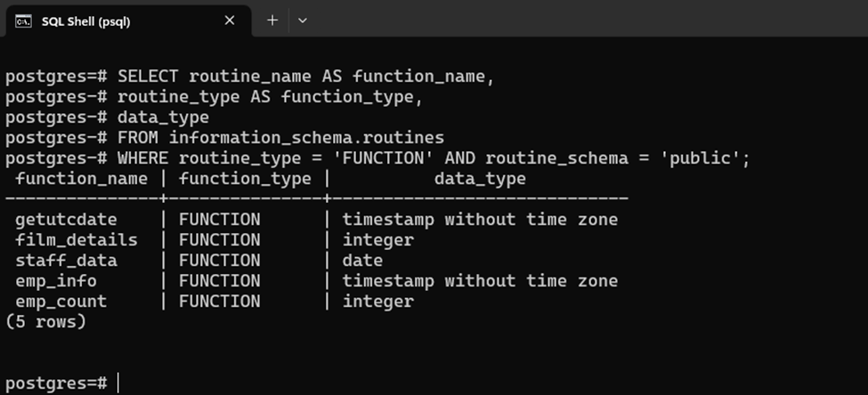Screen dimensions: 868x395
Task: Click the film_details entry in the results
Action: 77,240
